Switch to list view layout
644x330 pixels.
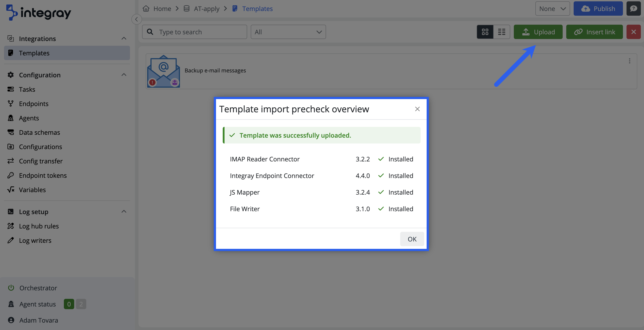click(x=501, y=32)
